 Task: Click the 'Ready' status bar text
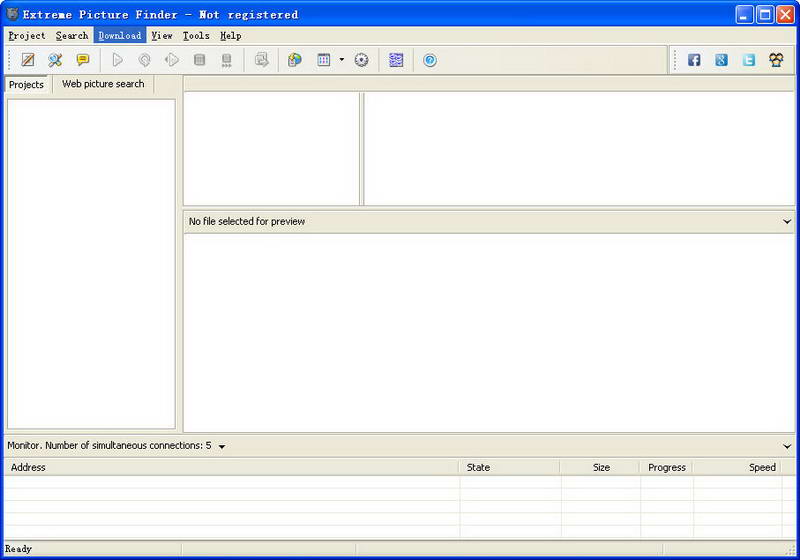click(18, 549)
